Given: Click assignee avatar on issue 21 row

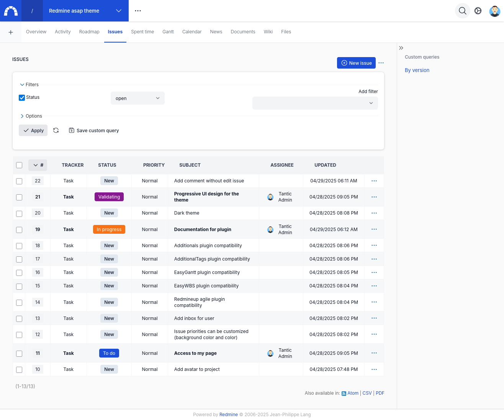Looking at the screenshot, I should pyautogui.click(x=270, y=197).
